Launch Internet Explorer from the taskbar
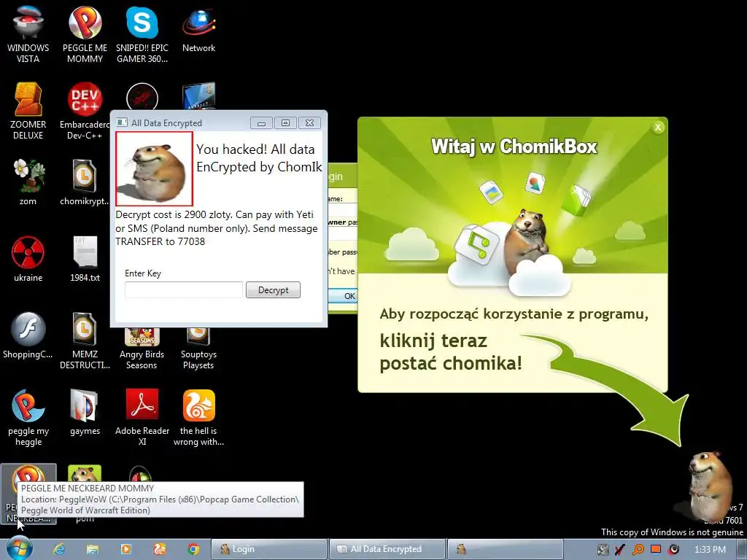The image size is (747, 560). [x=59, y=549]
